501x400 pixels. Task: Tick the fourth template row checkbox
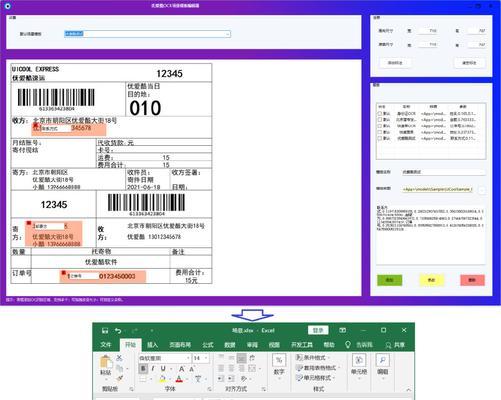point(380,132)
